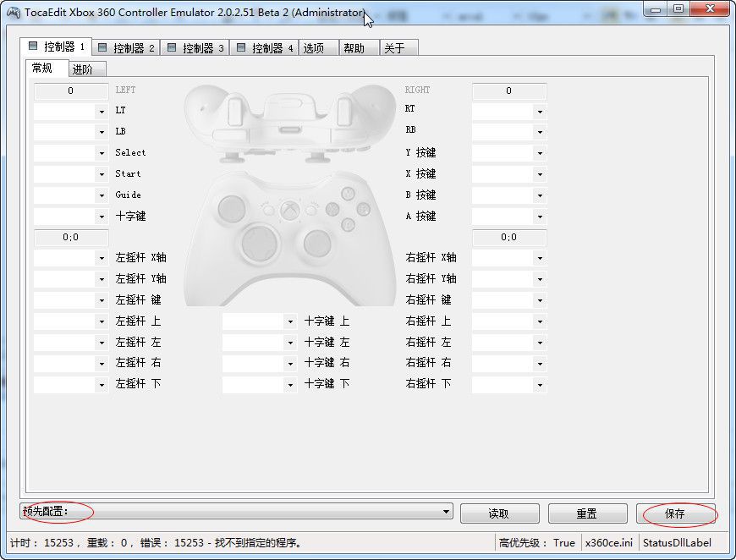Click the 保存 button
Viewport: 736px width, 560px height.
(x=675, y=513)
